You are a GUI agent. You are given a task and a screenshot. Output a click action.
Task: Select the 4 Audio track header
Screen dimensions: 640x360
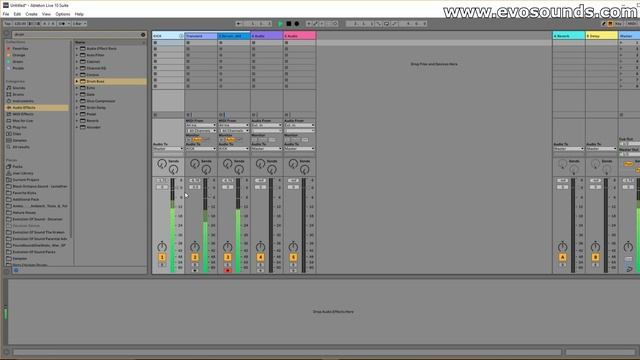point(267,36)
